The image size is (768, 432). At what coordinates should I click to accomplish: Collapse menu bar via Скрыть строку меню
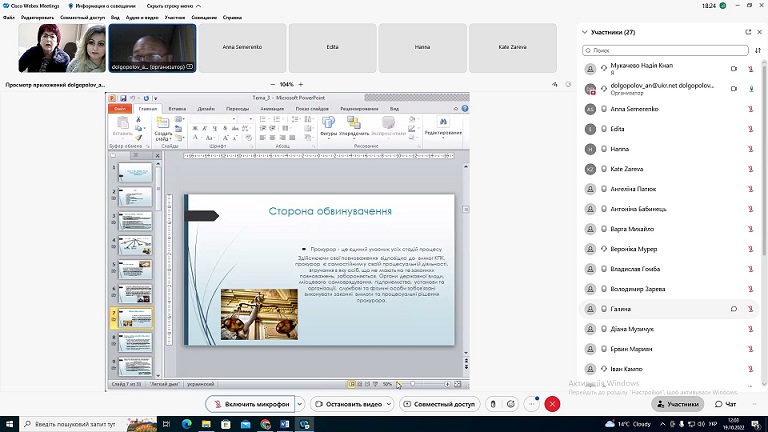(174, 6)
